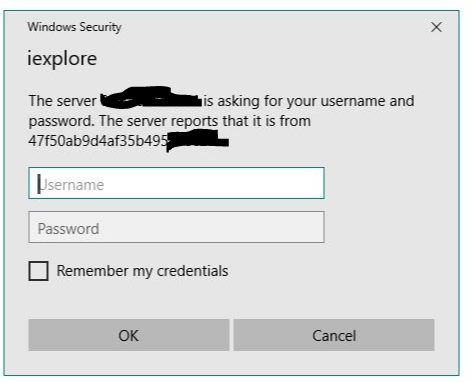472x382 pixels.
Task: Click the words 'The server' in the message
Action: point(62,101)
